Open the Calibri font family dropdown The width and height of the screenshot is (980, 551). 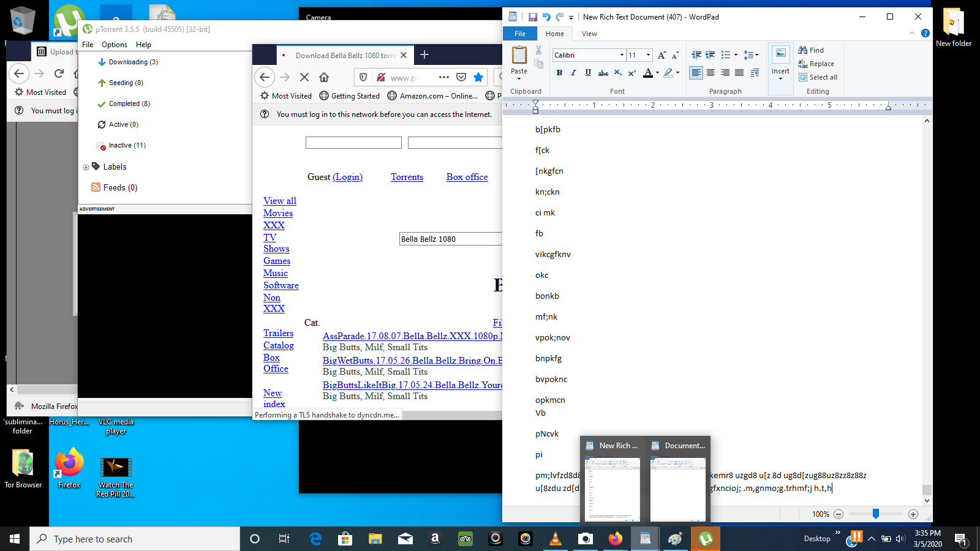[622, 55]
